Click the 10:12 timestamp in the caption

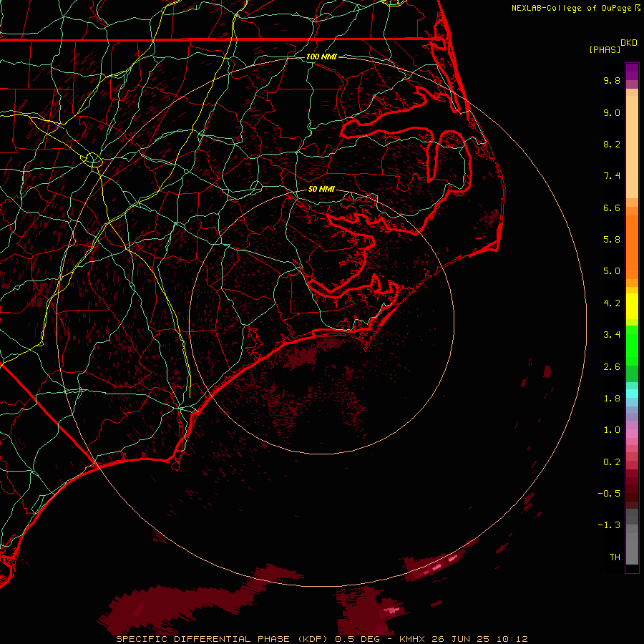point(512,639)
